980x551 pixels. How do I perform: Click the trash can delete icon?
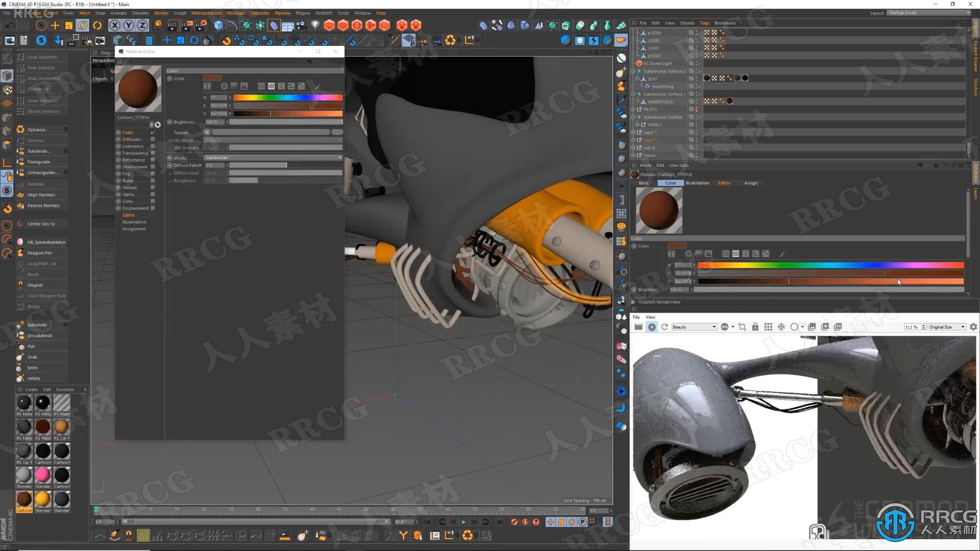(149, 40)
